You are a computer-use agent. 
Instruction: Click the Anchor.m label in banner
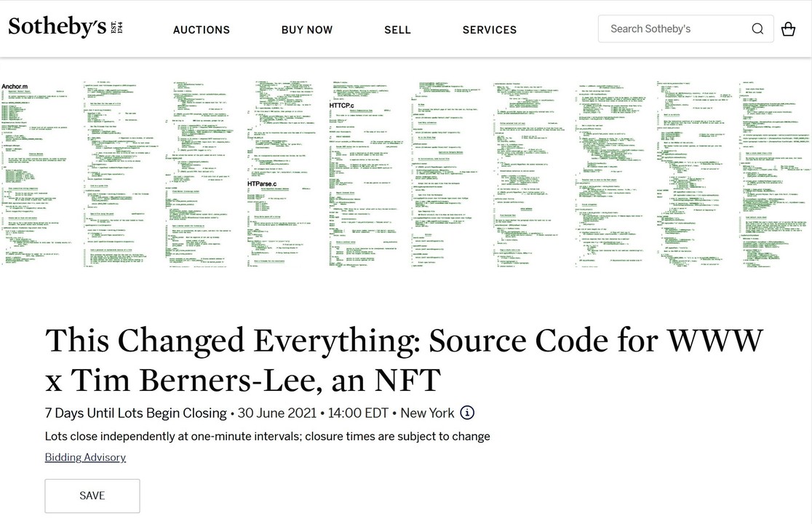(x=15, y=87)
